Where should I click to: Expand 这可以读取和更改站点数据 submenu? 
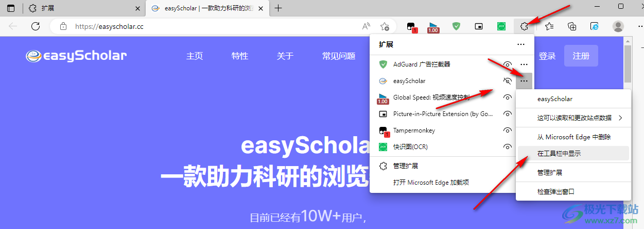[x=573, y=118]
